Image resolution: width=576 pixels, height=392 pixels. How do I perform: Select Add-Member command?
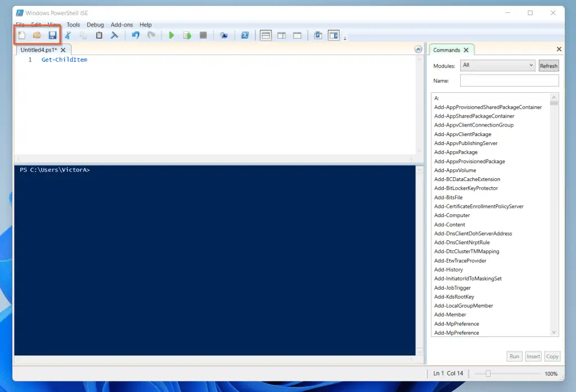coord(450,314)
